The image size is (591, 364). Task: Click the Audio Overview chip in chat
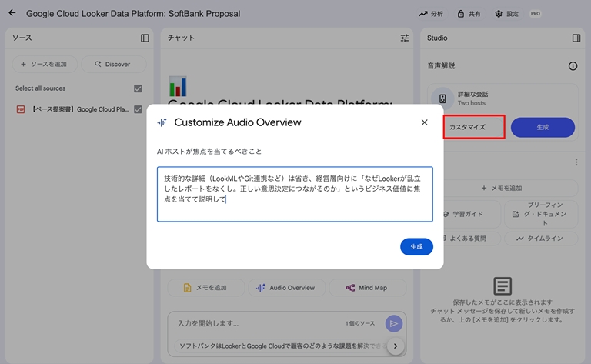[286, 288]
